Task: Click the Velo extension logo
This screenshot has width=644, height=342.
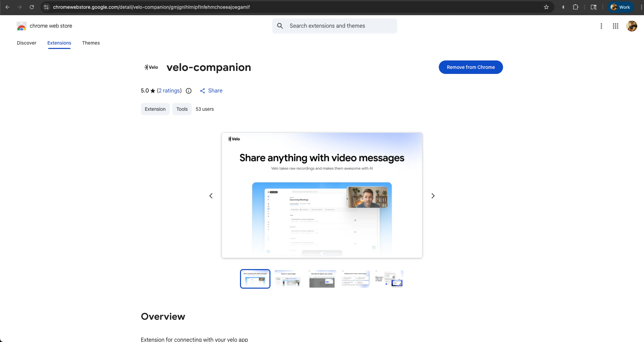Action: [151, 67]
